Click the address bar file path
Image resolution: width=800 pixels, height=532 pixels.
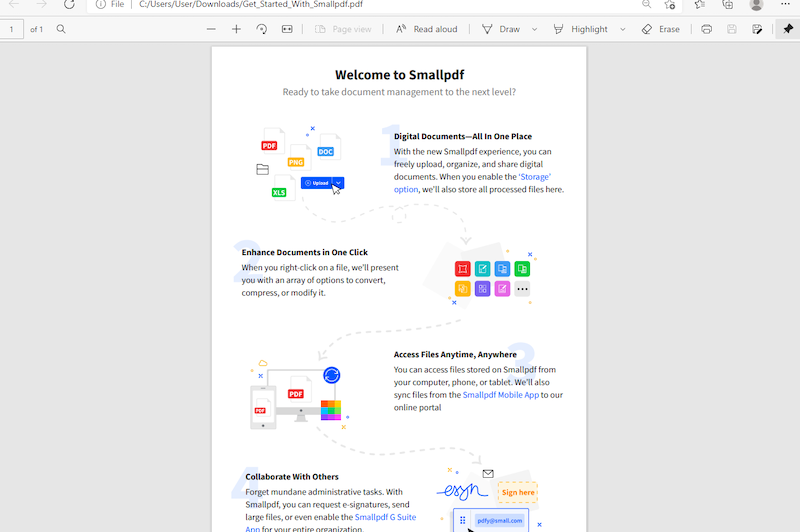(x=251, y=5)
